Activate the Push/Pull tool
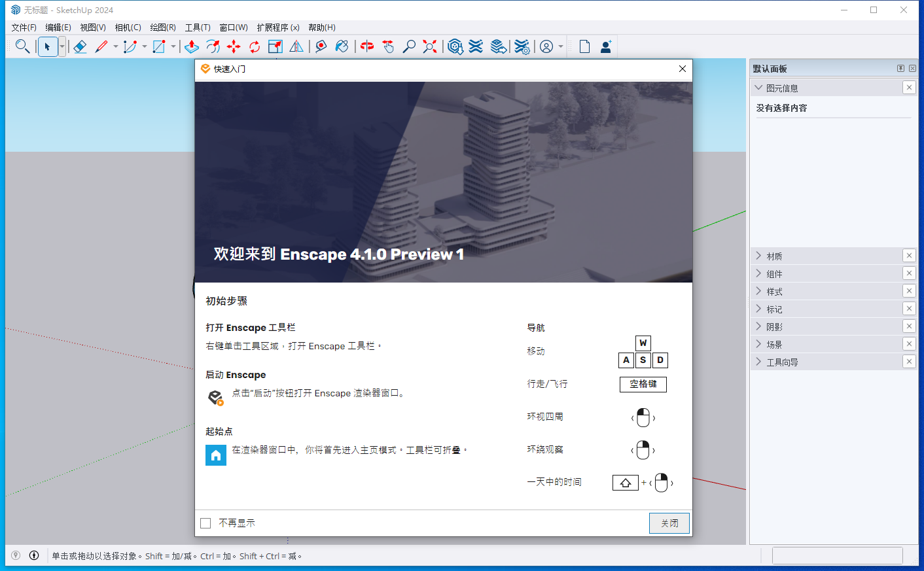This screenshot has width=924, height=571. click(192, 46)
